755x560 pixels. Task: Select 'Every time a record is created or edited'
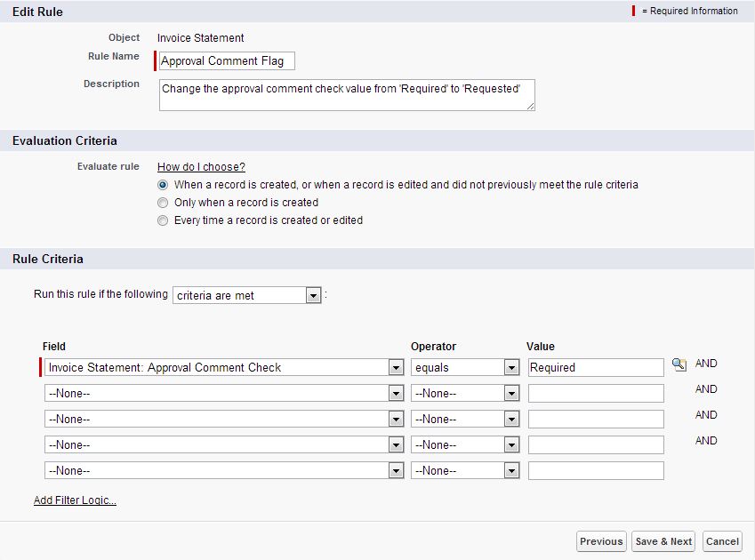pyautogui.click(x=163, y=220)
